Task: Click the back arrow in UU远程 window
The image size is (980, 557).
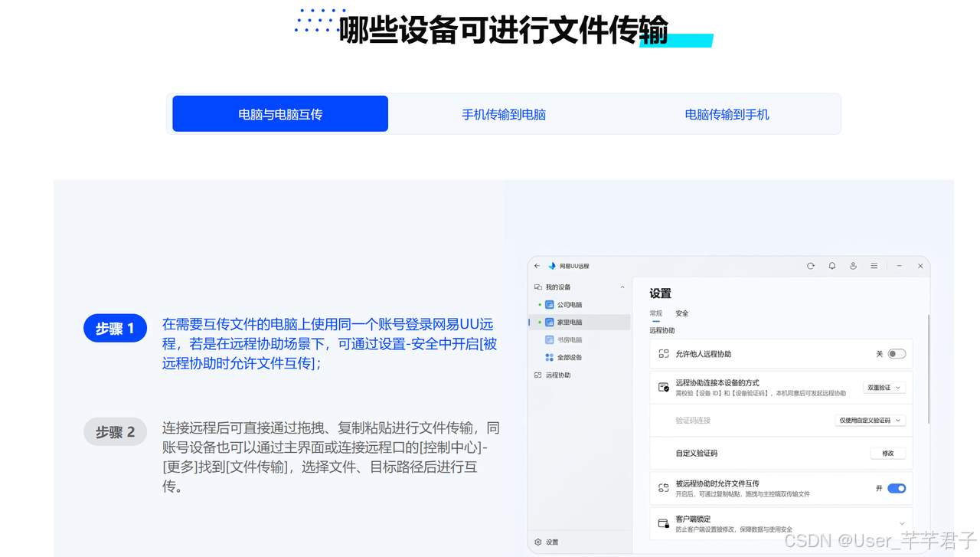Action: (x=537, y=266)
